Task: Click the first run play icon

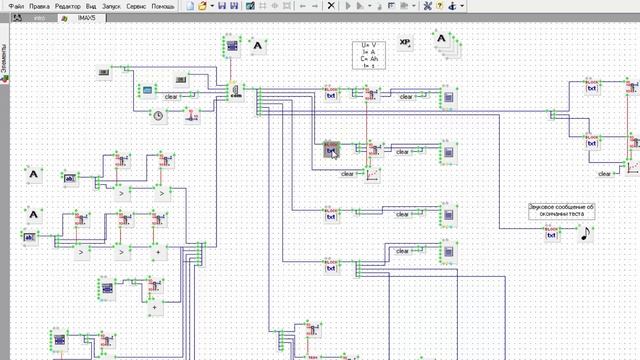Action: 348,6
